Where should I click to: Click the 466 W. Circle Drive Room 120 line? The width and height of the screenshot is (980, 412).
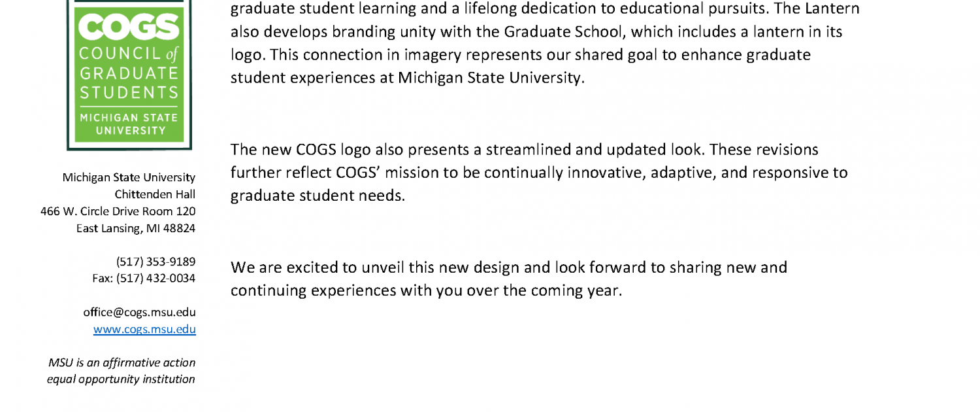point(118,211)
